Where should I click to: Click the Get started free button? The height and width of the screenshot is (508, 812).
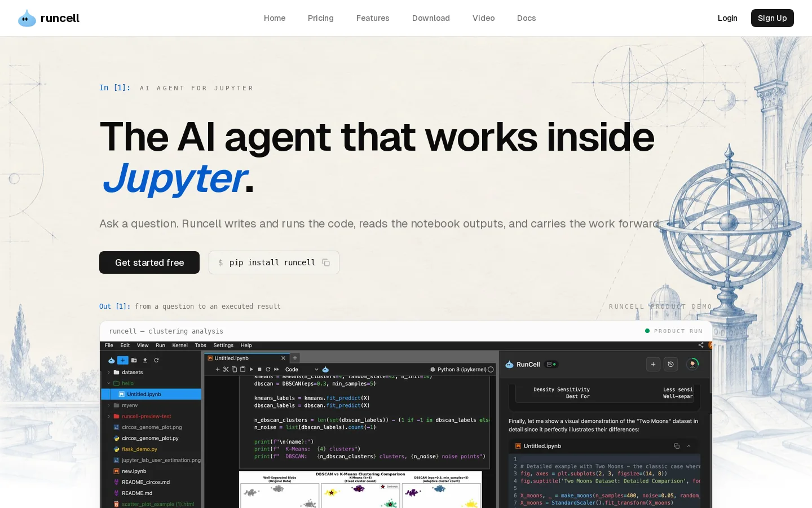[149, 262]
